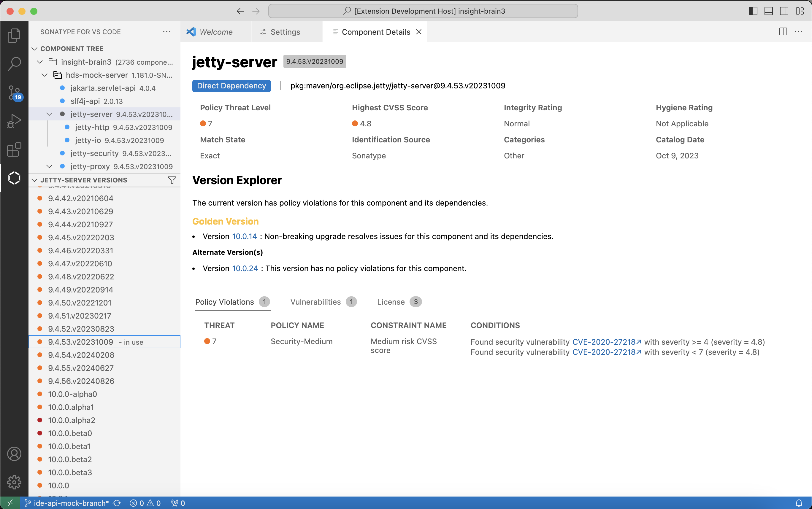Toggle the bottom panel layout icon
This screenshot has height=509, width=812.
point(769,11)
